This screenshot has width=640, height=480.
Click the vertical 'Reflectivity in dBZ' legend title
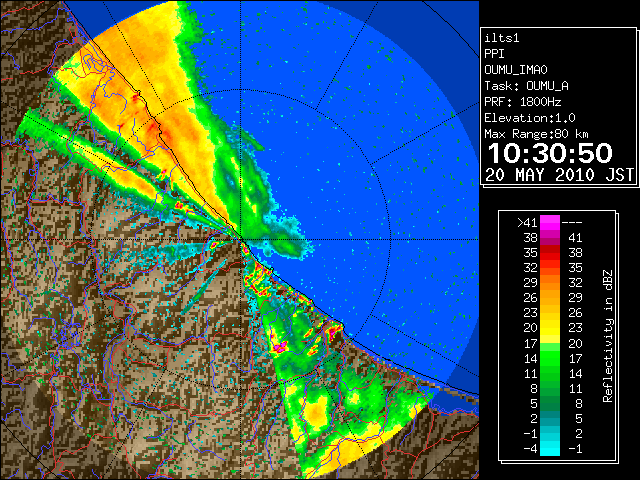click(607, 336)
